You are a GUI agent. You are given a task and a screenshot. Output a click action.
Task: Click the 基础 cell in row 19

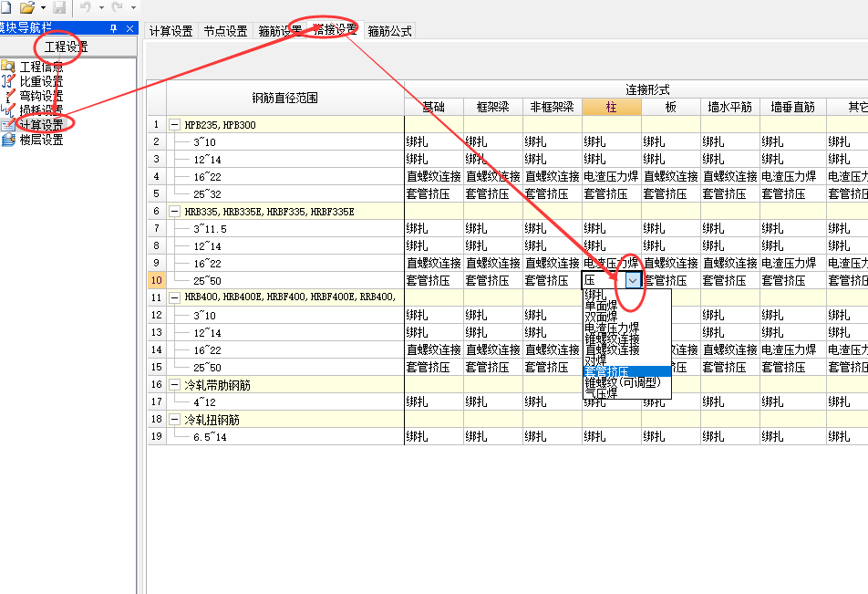434,437
